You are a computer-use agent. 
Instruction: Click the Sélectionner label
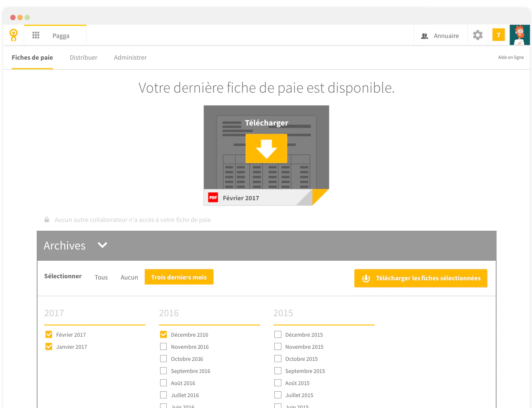click(63, 276)
